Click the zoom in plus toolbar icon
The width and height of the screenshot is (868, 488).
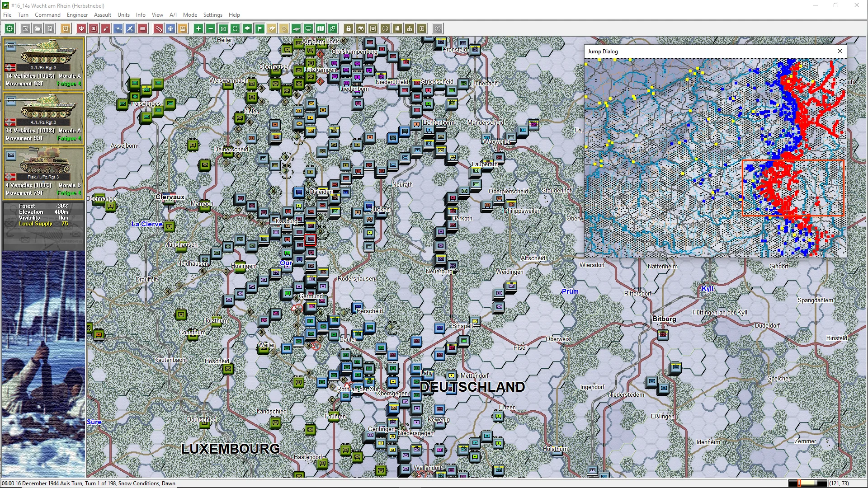(198, 28)
